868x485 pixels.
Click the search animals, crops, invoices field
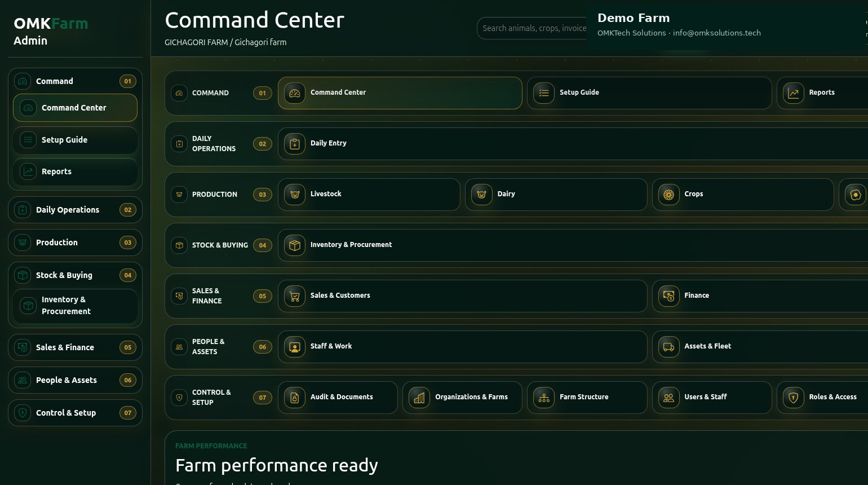pos(533,28)
